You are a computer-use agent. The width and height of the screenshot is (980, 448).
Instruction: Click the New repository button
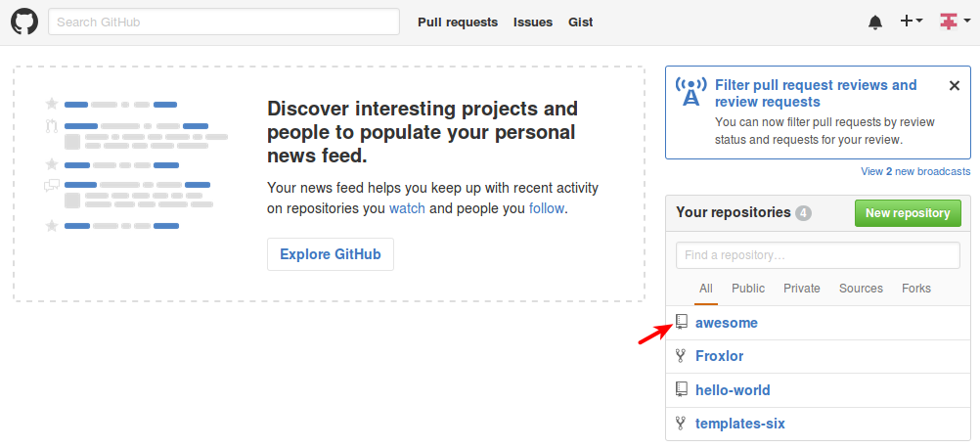coord(908,213)
